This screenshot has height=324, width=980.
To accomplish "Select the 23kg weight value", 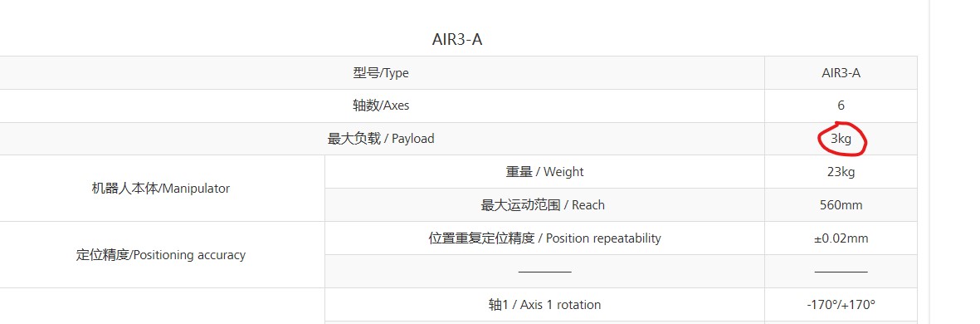I will click(x=841, y=172).
